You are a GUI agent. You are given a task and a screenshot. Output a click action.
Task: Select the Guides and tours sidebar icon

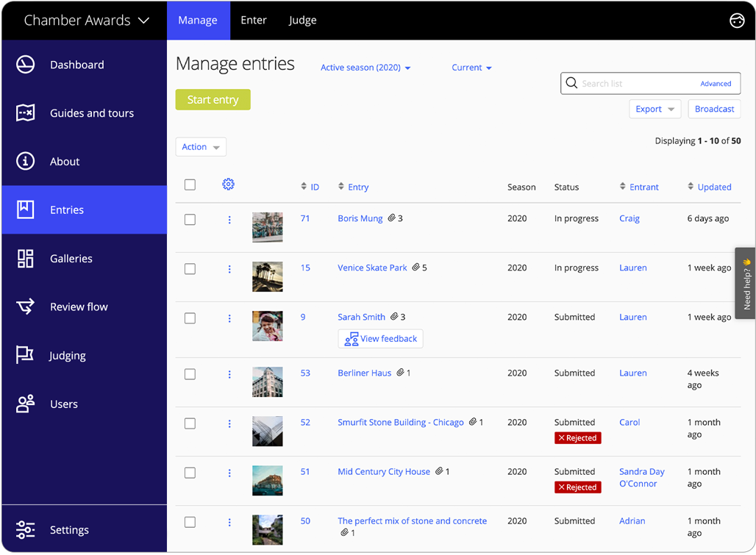pyautogui.click(x=24, y=112)
